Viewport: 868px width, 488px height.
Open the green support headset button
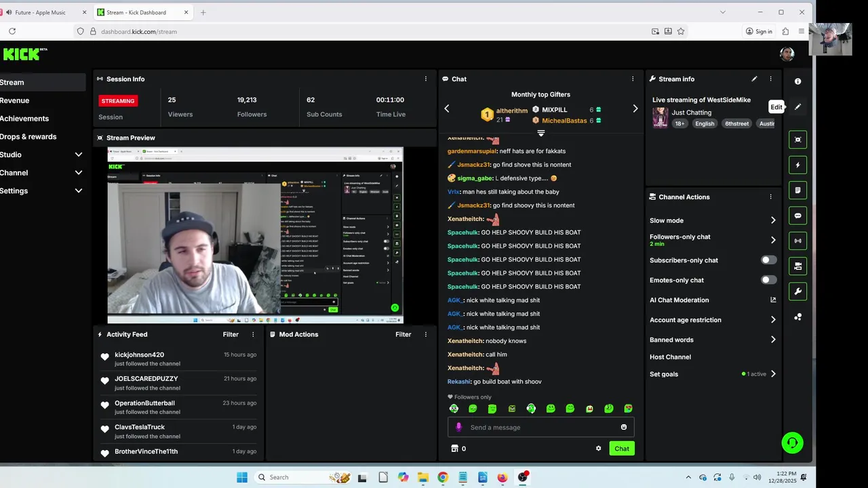[x=792, y=443]
